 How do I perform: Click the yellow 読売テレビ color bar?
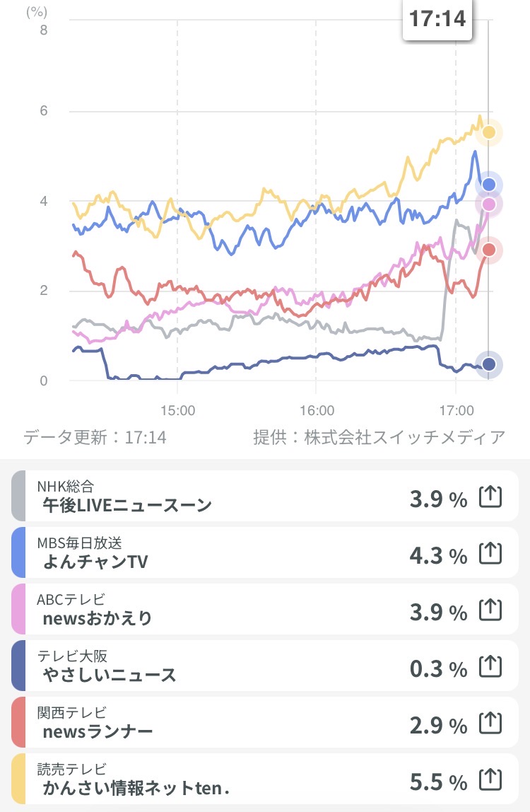tap(18, 779)
